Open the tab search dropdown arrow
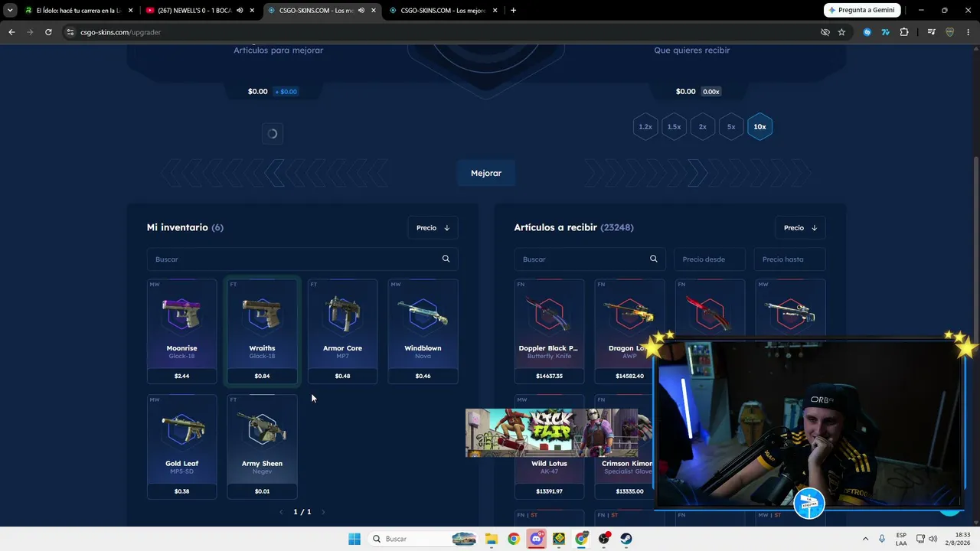The width and height of the screenshot is (980, 551). coord(10,10)
